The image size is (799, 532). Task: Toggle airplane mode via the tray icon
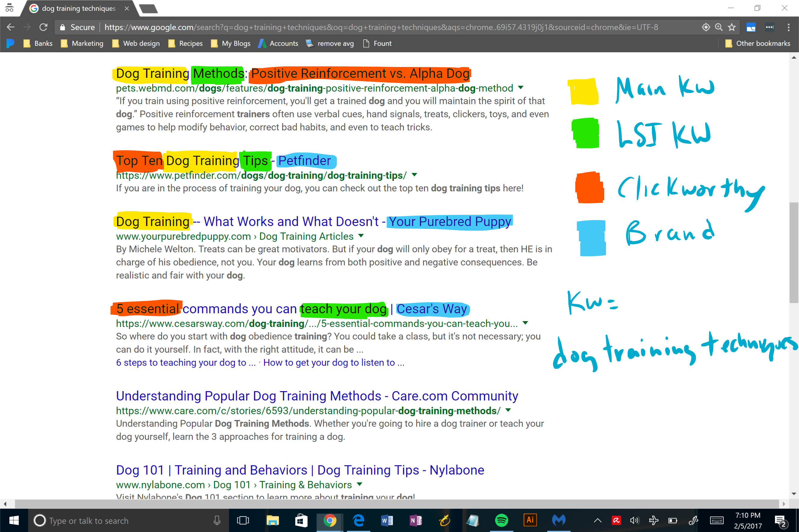654,521
